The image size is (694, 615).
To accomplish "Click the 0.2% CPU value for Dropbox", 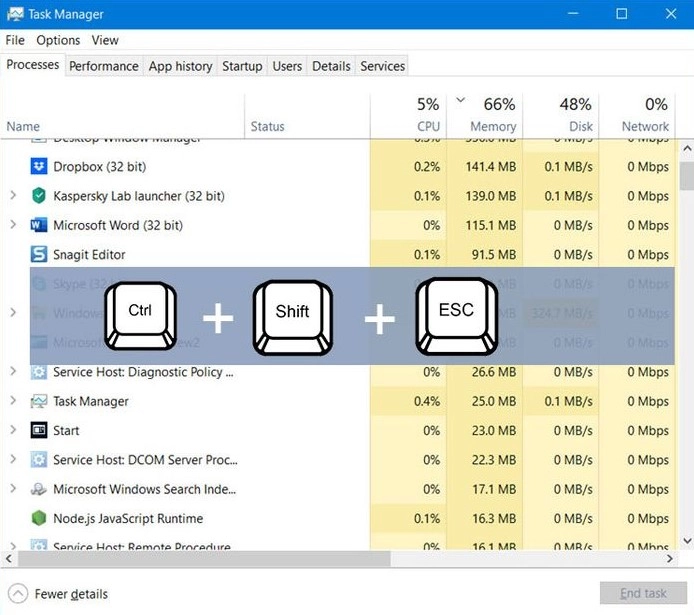I will click(427, 167).
